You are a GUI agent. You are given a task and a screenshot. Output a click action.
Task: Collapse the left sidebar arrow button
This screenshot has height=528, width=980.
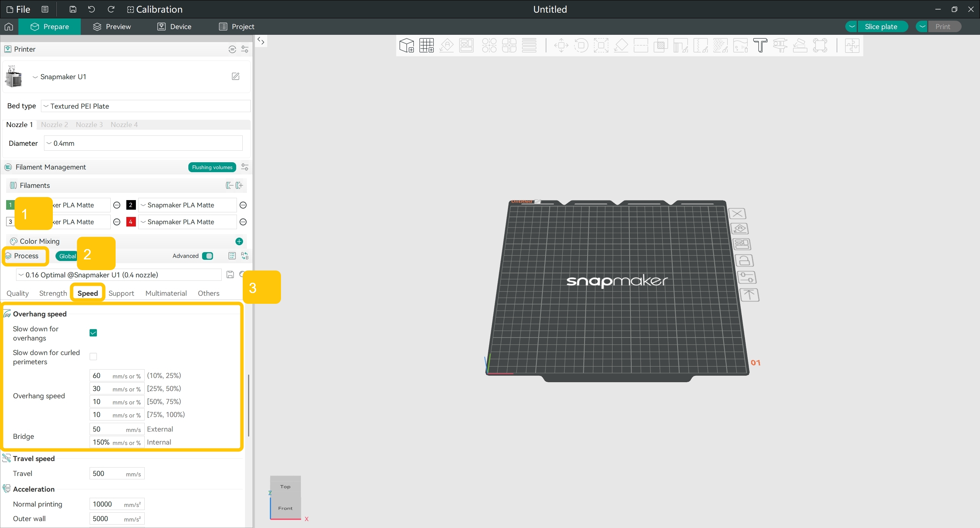pos(261,41)
